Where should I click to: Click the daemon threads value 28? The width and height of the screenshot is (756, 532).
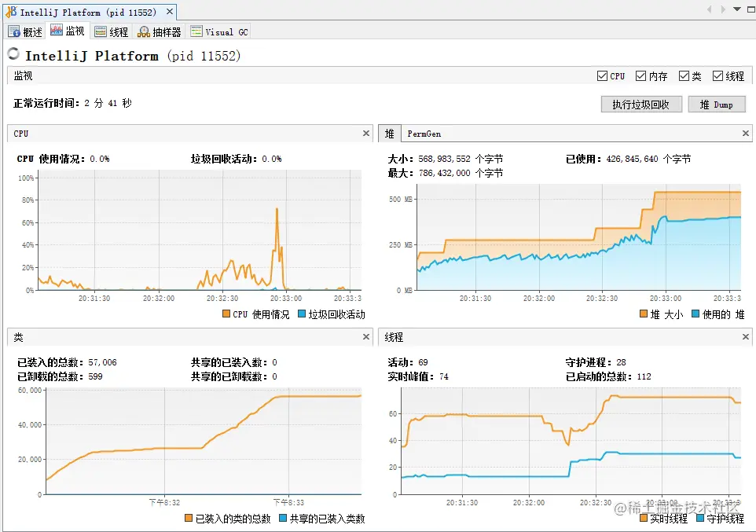pos(621,362)
